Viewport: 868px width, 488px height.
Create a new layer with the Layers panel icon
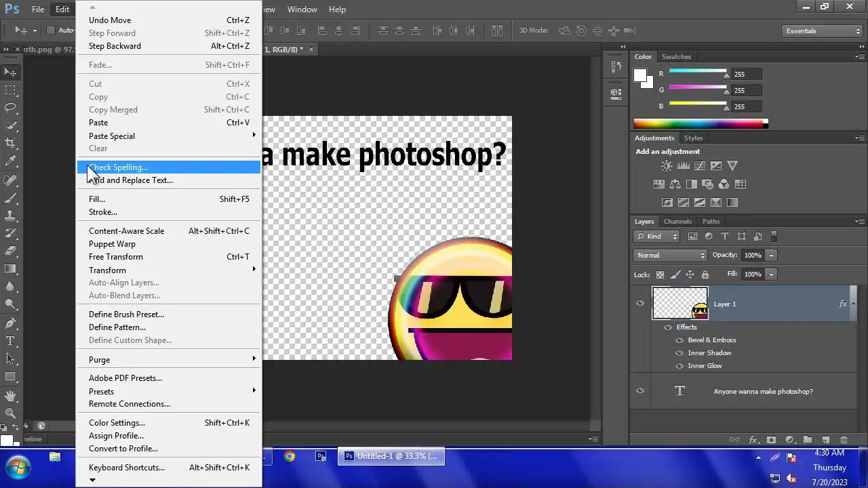pyautogui.click(x=825, y=440)
